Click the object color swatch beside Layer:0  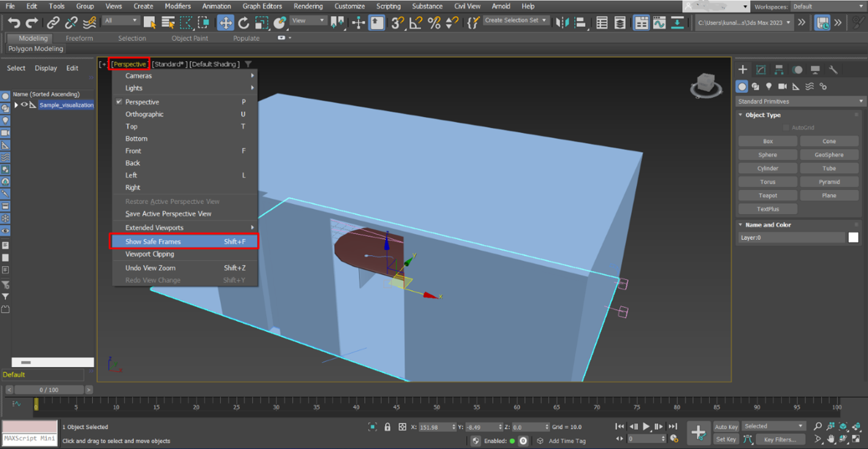coord(853,237)
